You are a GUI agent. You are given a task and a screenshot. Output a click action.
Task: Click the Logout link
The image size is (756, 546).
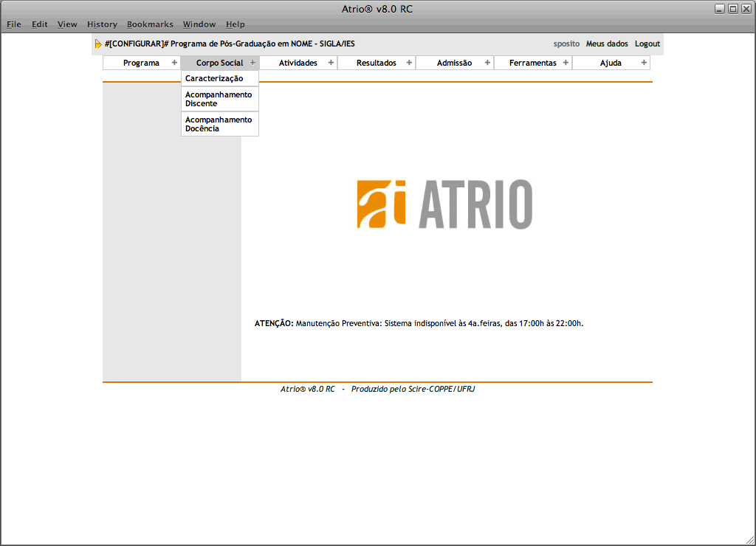point(647,44)
